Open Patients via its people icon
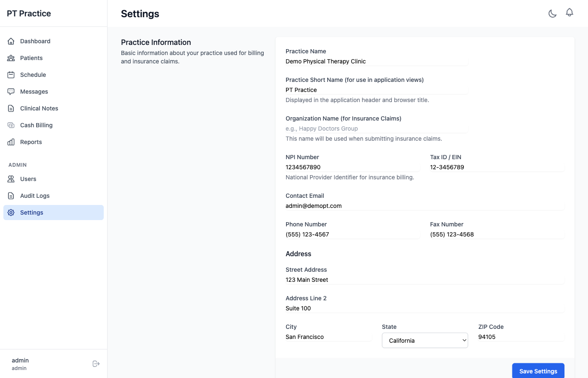The image size is (588, 378). (x=11, y=58)
